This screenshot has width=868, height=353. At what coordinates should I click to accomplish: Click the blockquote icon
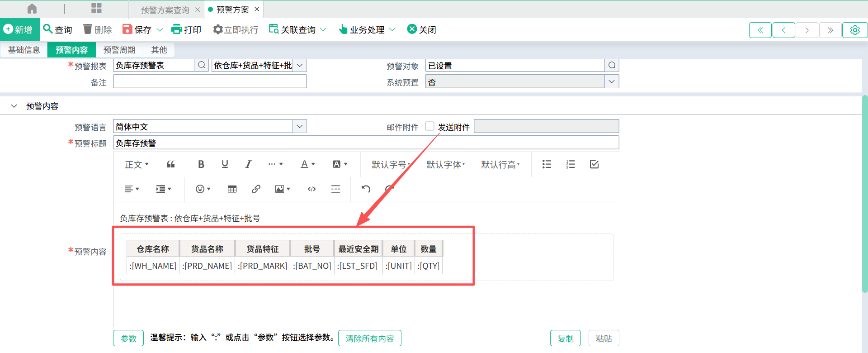pos(170,164)
